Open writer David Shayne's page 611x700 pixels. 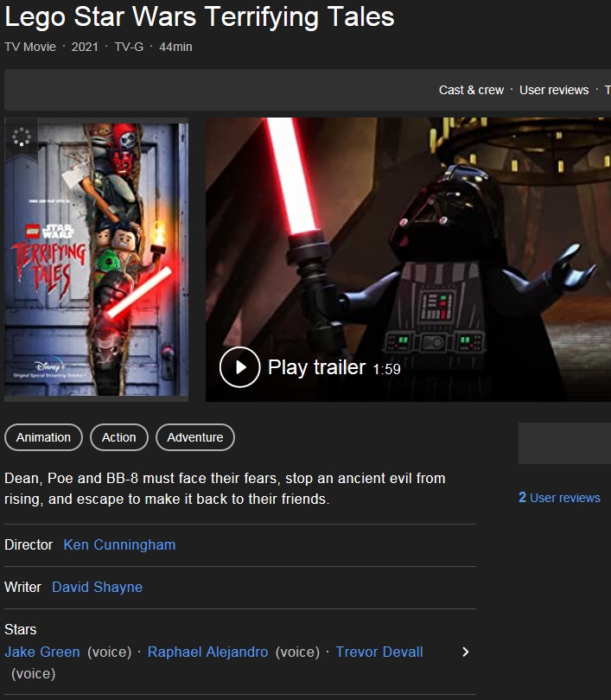click(97, 587)
